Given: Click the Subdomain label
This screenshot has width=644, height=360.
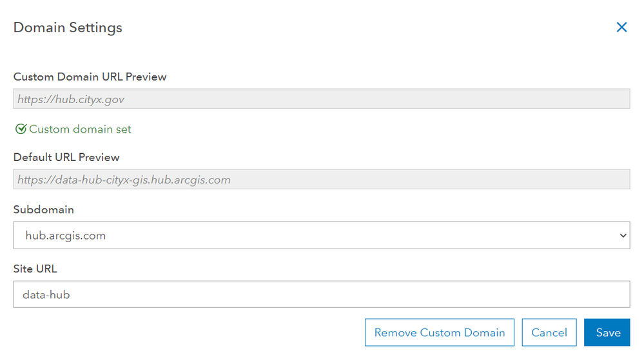Looking at the screenshot, I should point(43,210).
